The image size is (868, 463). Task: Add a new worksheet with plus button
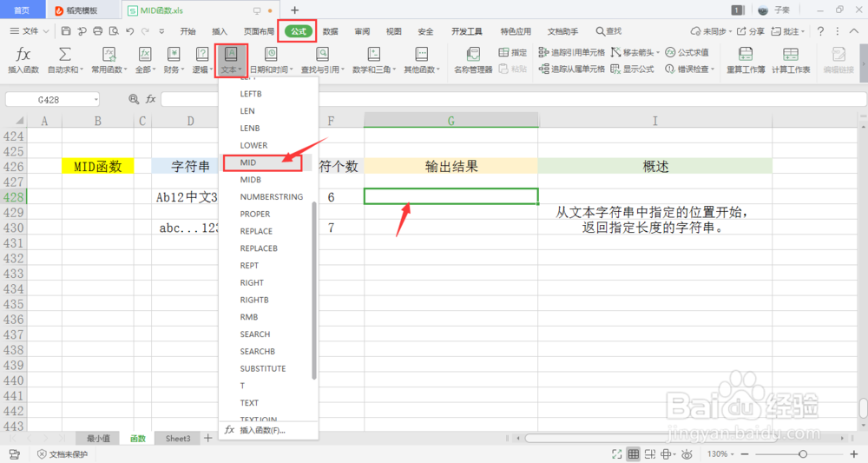coord(208,438)
